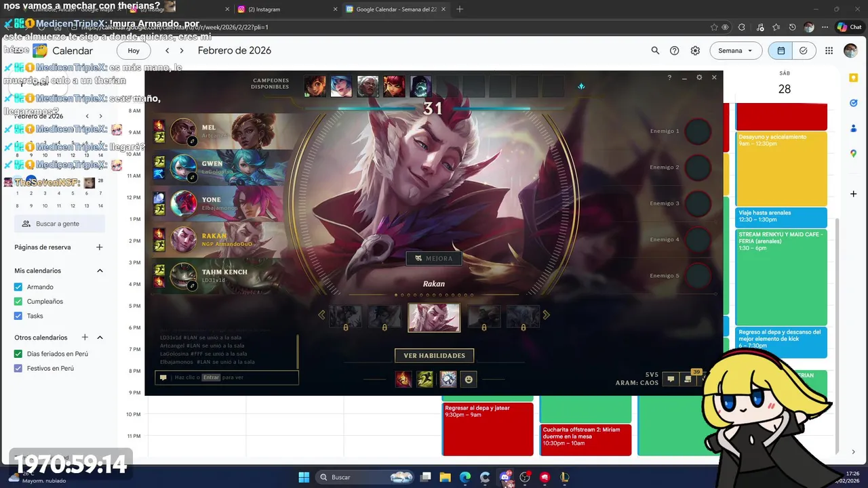This screenshot has height=488, width=868.
Task: Open the Desayuno y acicalamiento event
Action: pyautogui.click(x=781, y=169)
